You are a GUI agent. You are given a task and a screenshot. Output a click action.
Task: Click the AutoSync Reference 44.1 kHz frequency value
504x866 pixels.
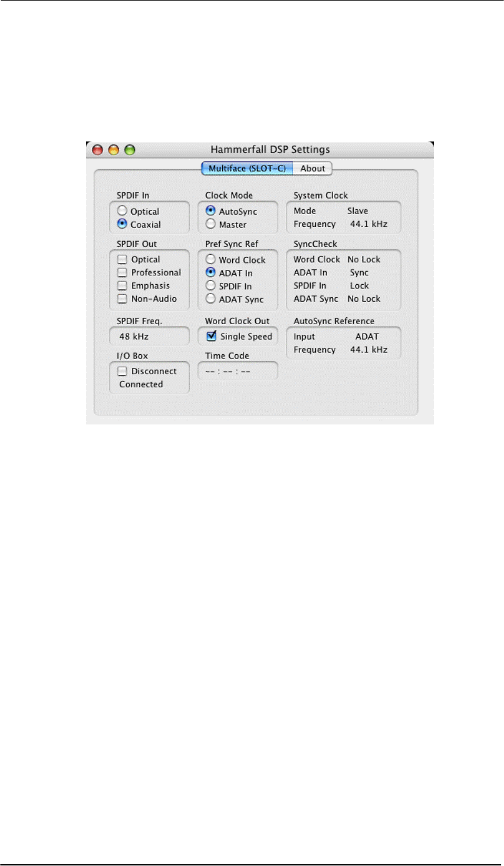coord(369,350)
